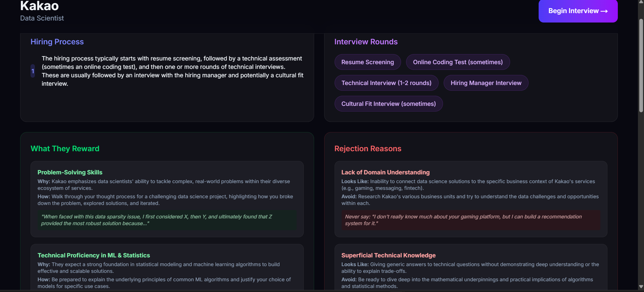The image size is (644, 292).
Task: Click the Why text about Kakao's diverse ecosystem
Action: (164, 185)
